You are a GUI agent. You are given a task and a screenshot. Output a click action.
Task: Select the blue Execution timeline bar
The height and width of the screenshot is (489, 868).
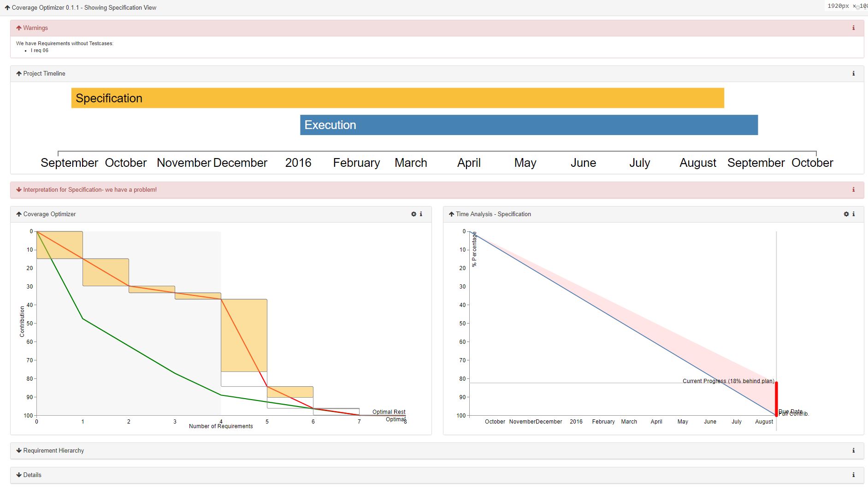coord(529,125)
